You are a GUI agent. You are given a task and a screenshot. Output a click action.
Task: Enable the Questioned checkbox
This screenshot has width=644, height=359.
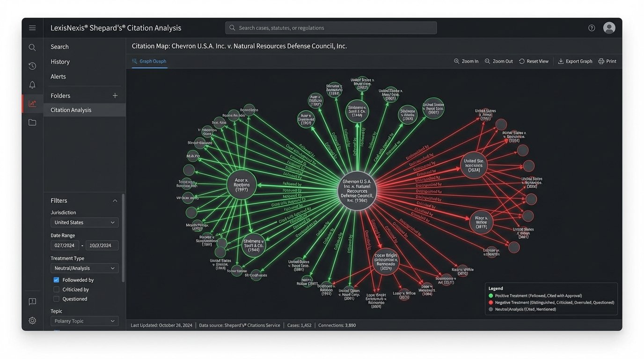coord(56,299)
